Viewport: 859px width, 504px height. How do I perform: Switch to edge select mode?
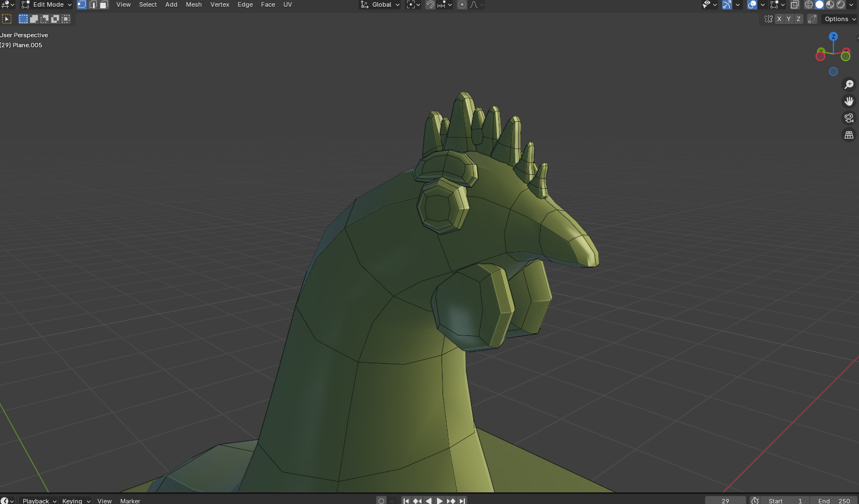93,4
